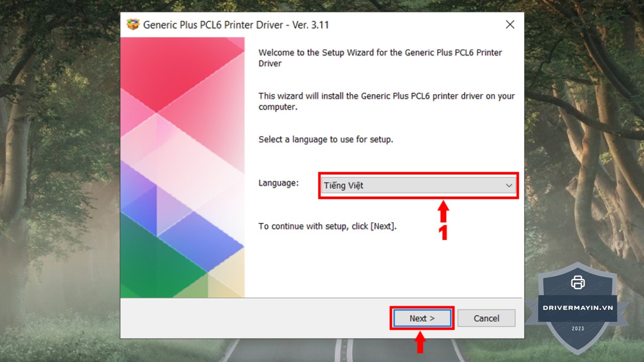Screen dimensions: 644x362
Task: Open the Tiếng Việt language combo box
Action: click(418, 186)
